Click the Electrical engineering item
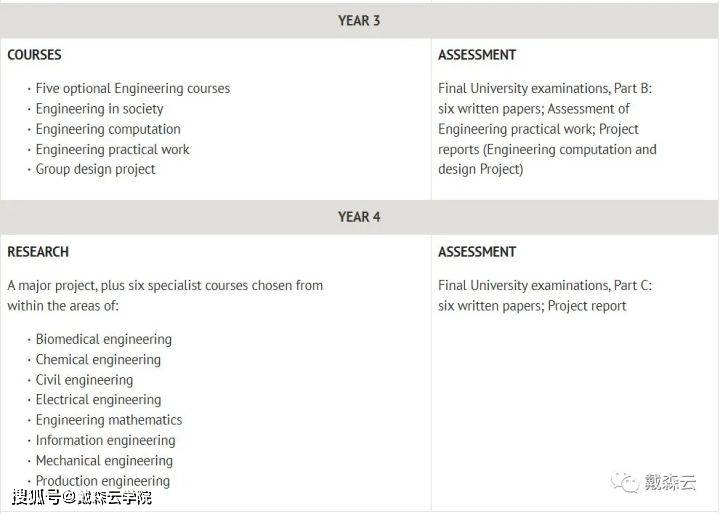Image resolution: width=720 pixels, height=514 pixels. coord(98,400)
